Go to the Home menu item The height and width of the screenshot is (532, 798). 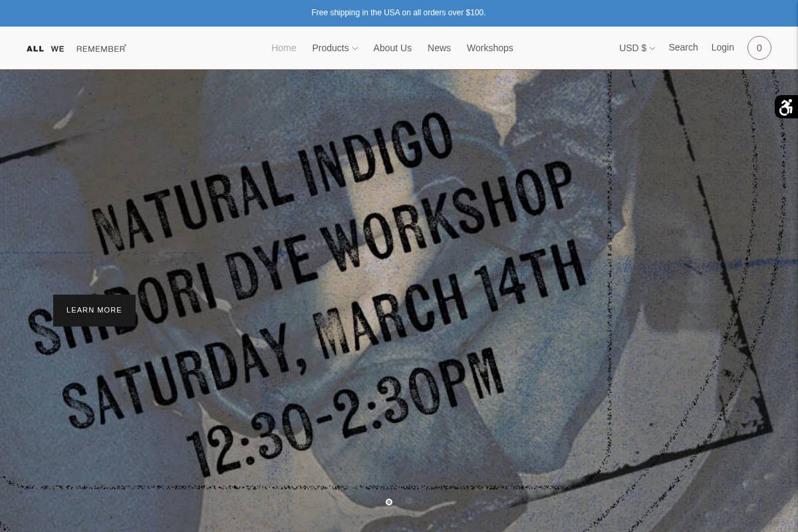pyautogui.click(x=283, y=48)
